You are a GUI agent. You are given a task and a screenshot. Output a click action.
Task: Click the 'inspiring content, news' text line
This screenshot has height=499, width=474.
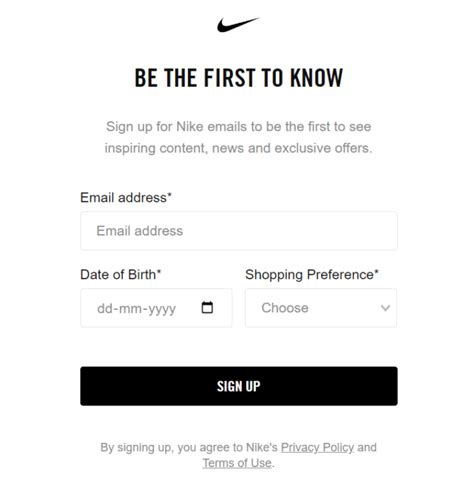point(239,148)
